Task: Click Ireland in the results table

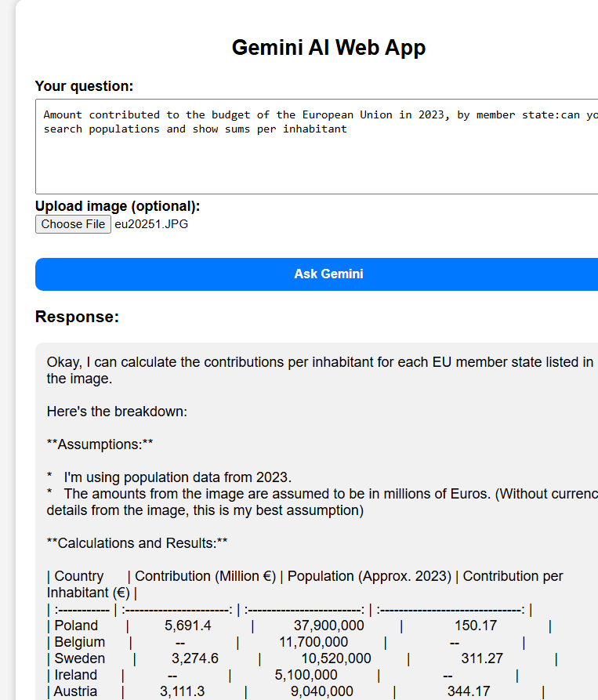Action: click(x=76, y=675)
